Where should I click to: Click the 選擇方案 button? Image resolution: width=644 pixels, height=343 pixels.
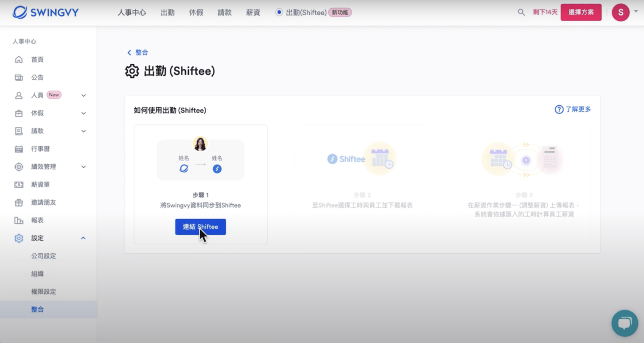[581, 12]
